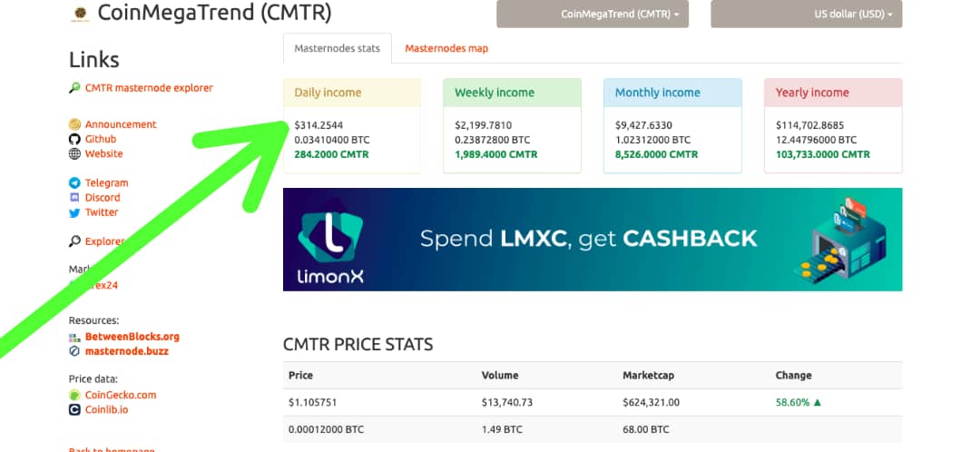Click the Coinlib.io square icon
This screenshot has width=980, height=452.
click(x=74, y=410)
